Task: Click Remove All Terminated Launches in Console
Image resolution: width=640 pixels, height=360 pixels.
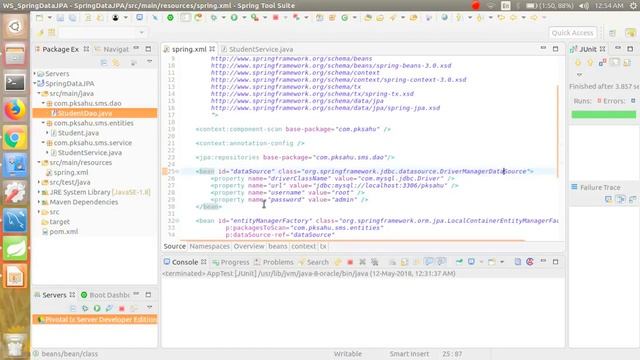Action: (374, 262)
